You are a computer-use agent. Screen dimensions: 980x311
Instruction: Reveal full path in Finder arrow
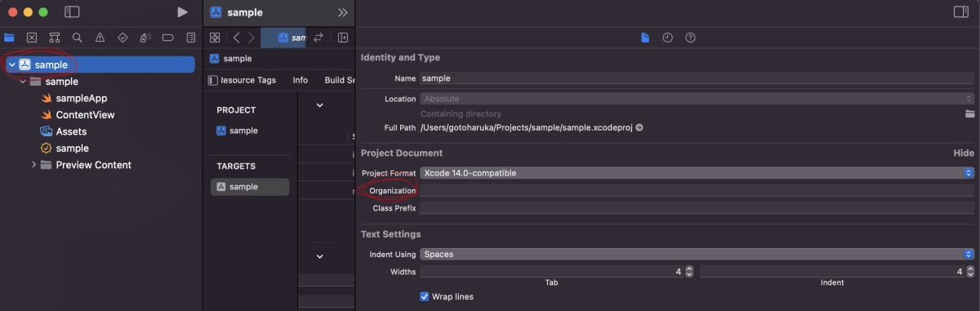pyautogui.click(x=639, y=127)
